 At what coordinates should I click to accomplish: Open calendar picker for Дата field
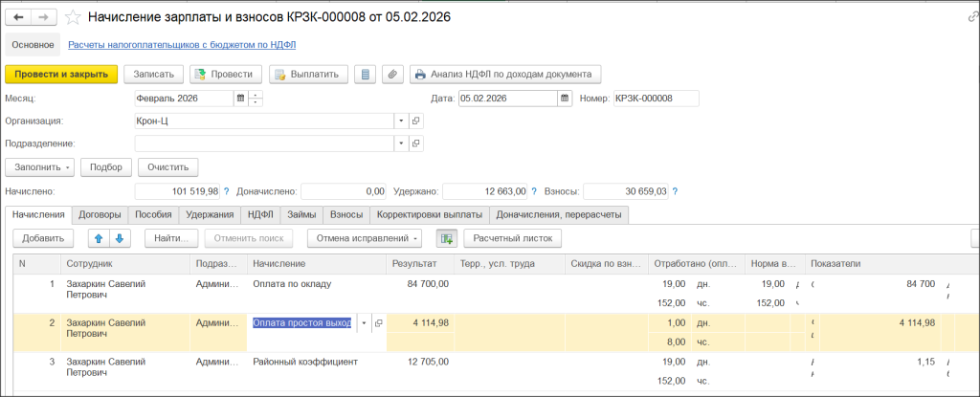click(565, 98)
